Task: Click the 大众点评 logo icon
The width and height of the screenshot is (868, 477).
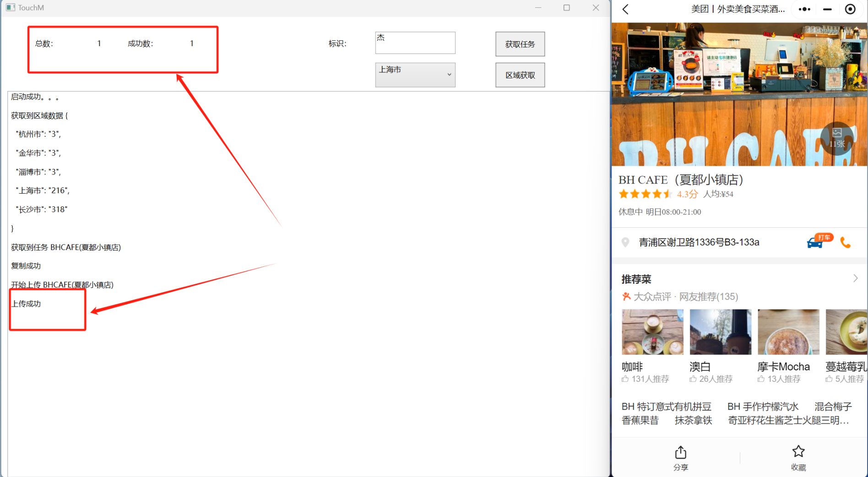Action: point(626,296)
